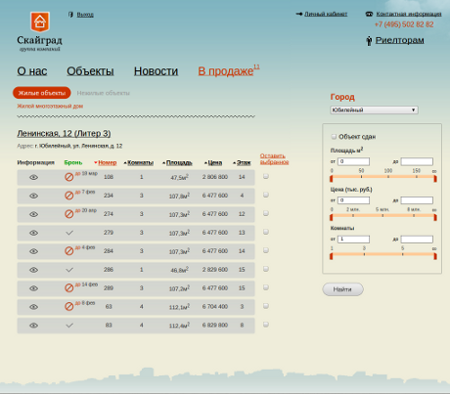Click reserved prohibition icon for apartment 284
Viewport: 450px width, 394px height.
point(69,251)
